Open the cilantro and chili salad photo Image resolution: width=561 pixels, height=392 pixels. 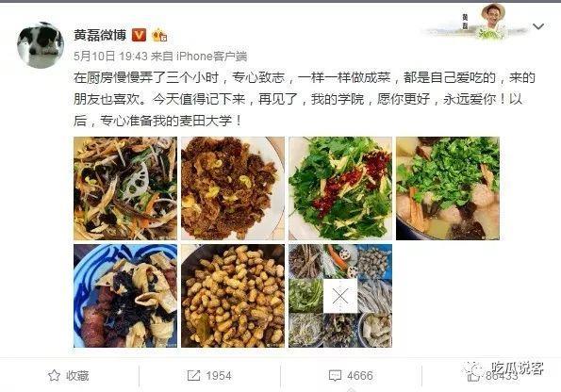(340, 188)
